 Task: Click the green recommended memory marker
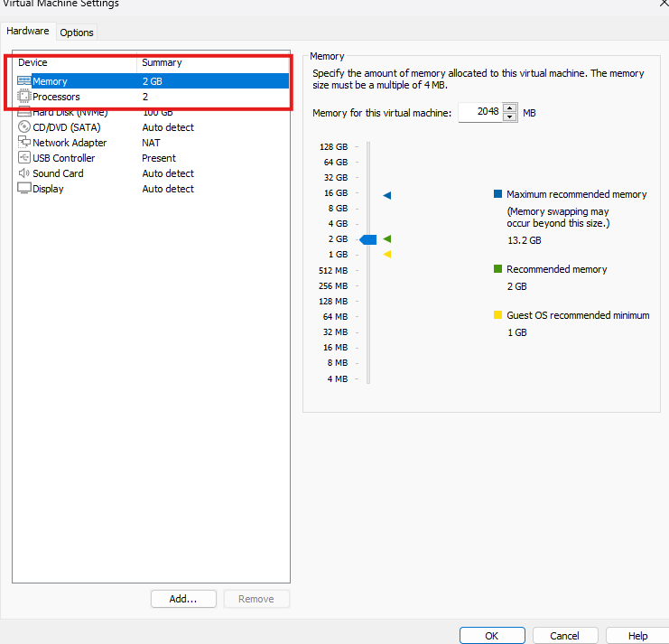click(387, 238)
